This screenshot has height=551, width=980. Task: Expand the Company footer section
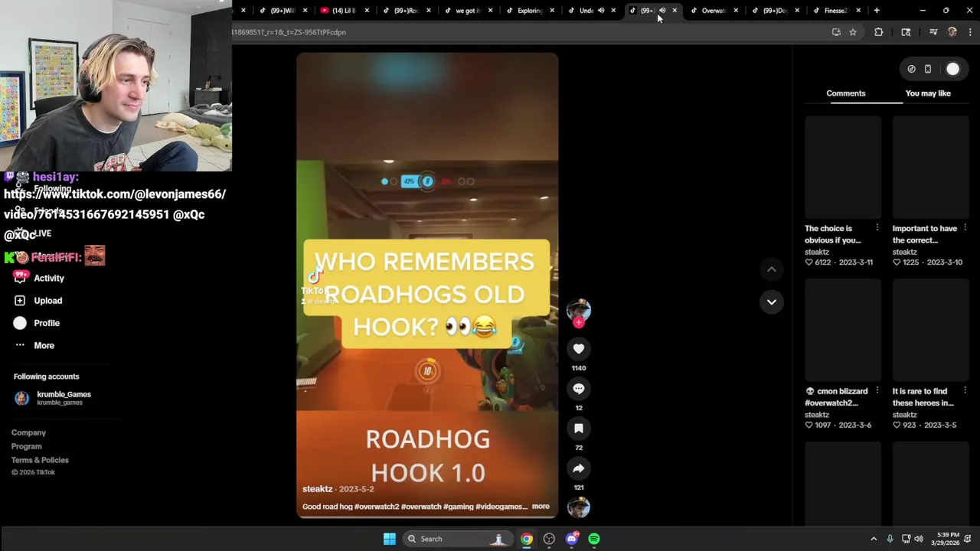[28, 433]
